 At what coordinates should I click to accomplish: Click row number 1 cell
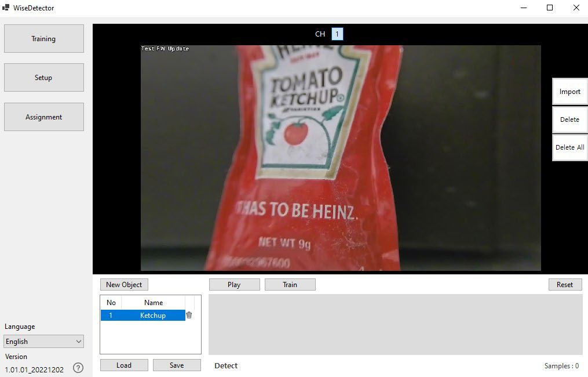[x=111, y=315]
